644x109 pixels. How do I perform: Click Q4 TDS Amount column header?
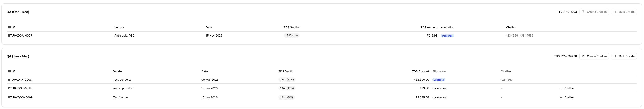click(x=420, y=71)
